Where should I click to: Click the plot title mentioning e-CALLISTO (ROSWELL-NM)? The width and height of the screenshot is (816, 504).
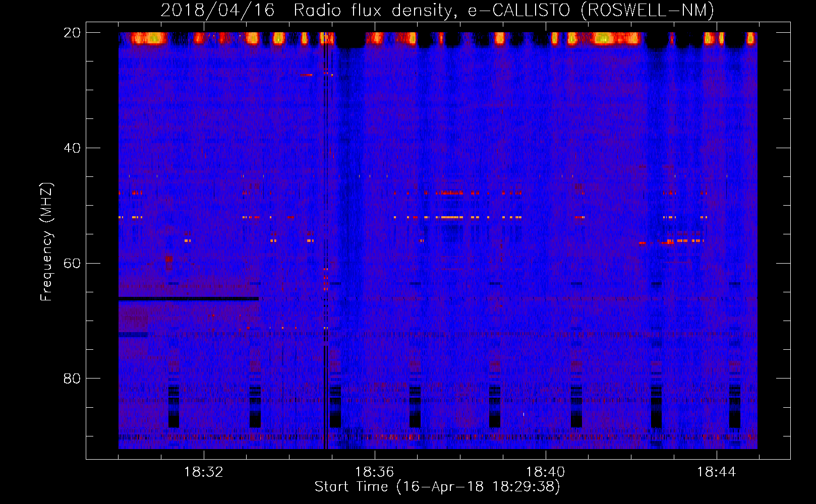437,10
